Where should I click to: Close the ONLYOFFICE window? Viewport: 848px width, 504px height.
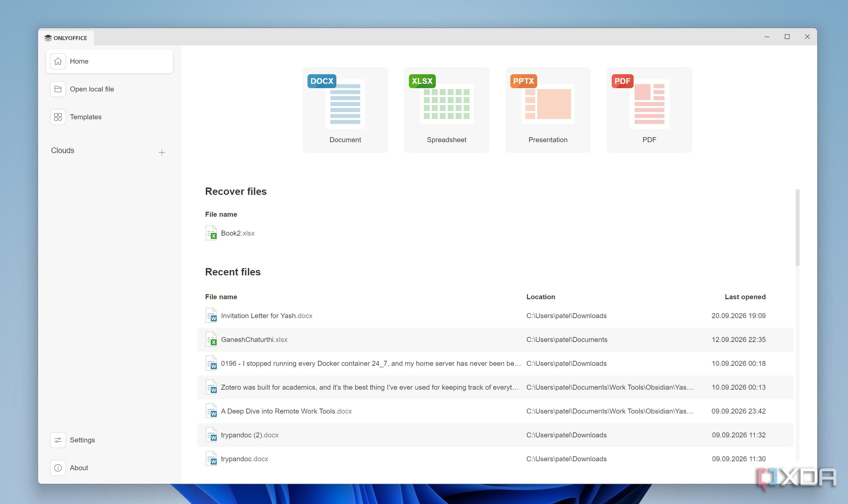pos(807,37)
